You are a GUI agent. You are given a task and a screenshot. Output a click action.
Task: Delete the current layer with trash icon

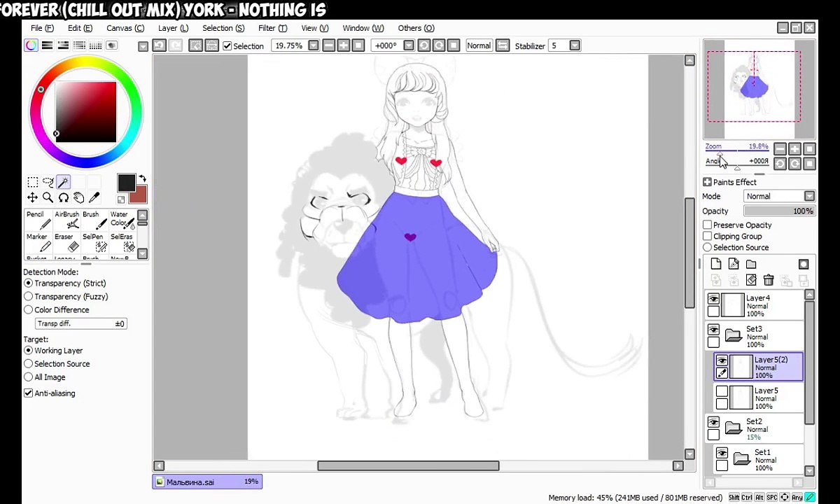coord(769,280)
